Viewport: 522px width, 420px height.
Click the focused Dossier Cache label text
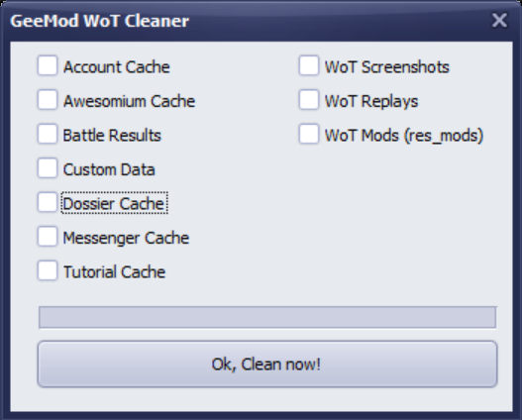click(114, 203)
